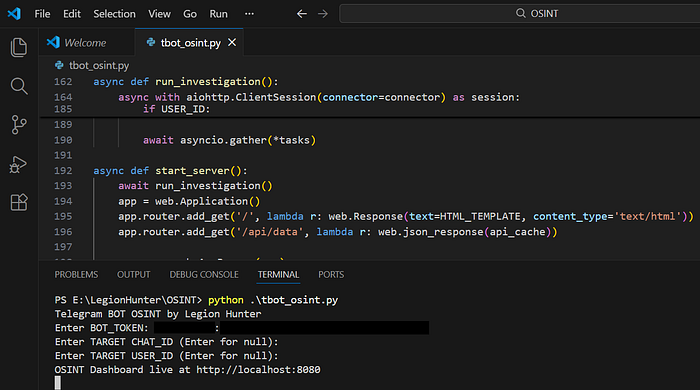The image size is (700, 390).
Task: Open the Search view in activity bar
Action: [x=19, y=86]
